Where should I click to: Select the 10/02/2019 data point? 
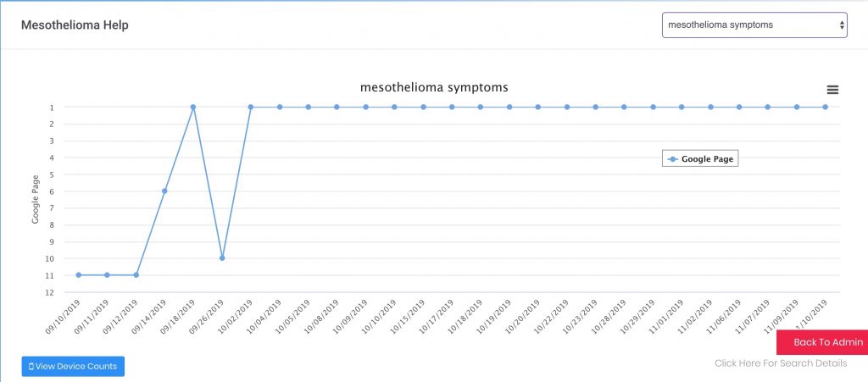pyautogui.click(x=251, y=107)
